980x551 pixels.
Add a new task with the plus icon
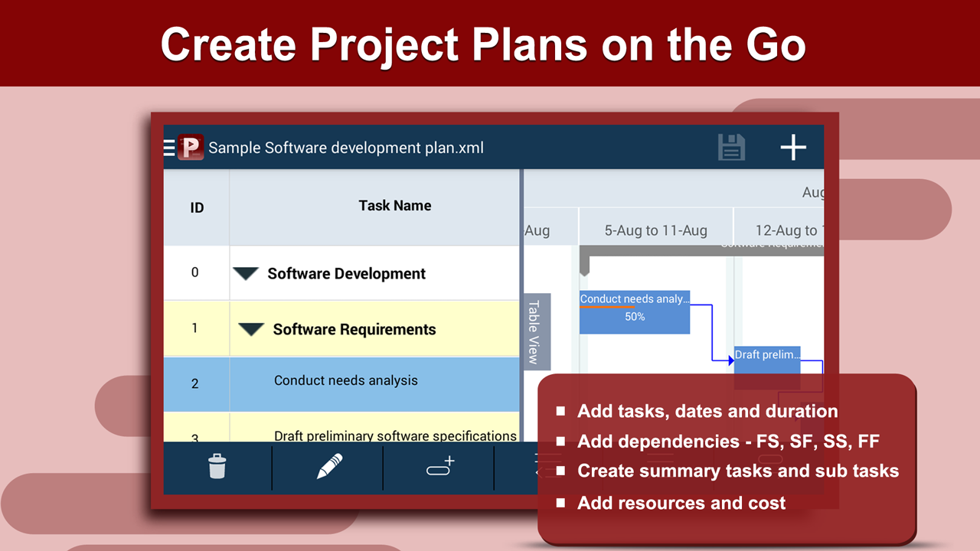pyautogui.click(x=793, y=147)
